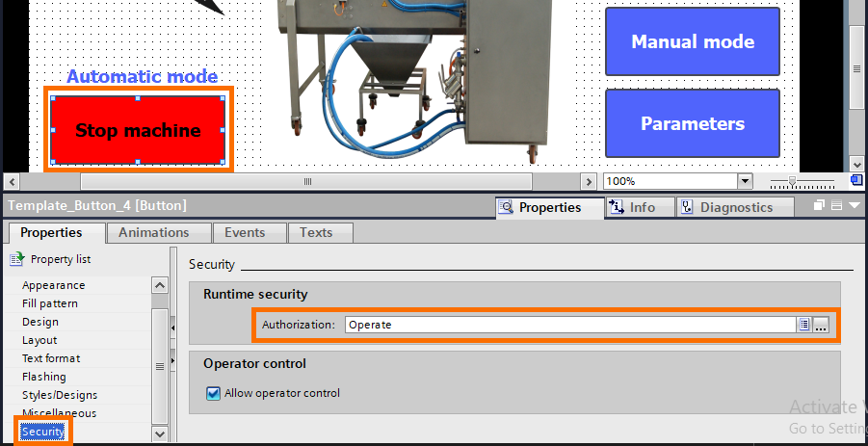The height and width of the screenshot is (446, 868).
Task: Float the inspector window using the float icon
Action: (819, 206)
